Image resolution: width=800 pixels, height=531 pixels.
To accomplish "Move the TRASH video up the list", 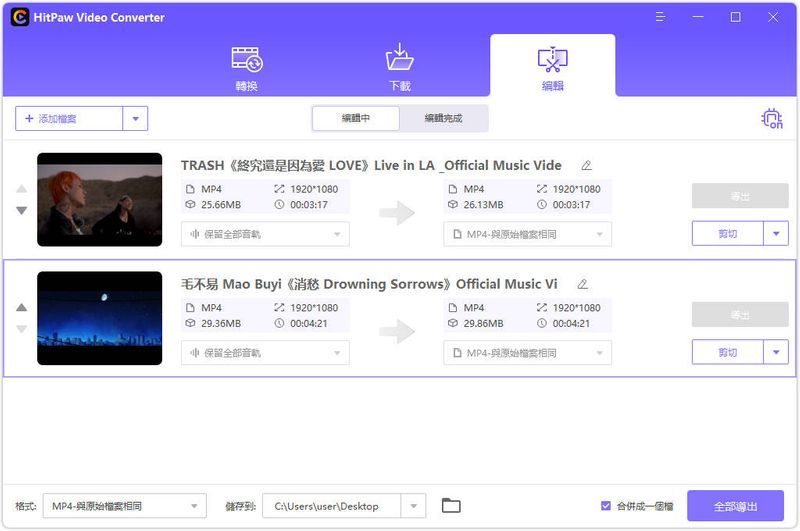I will tap(21, 189).
